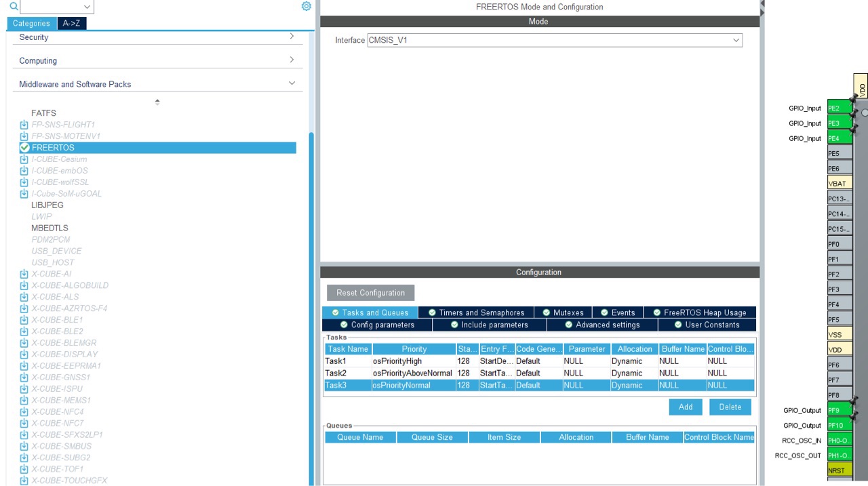Click the PF10 GPIO_Output pin
This screenshot has height=486, width=868.
[840, 426]
